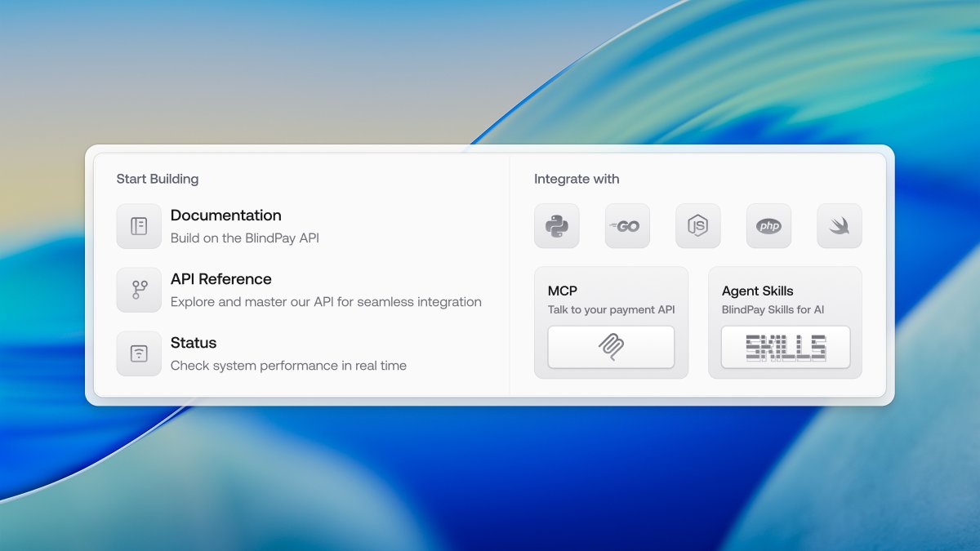Open the Status link

[x=194, y=343]
